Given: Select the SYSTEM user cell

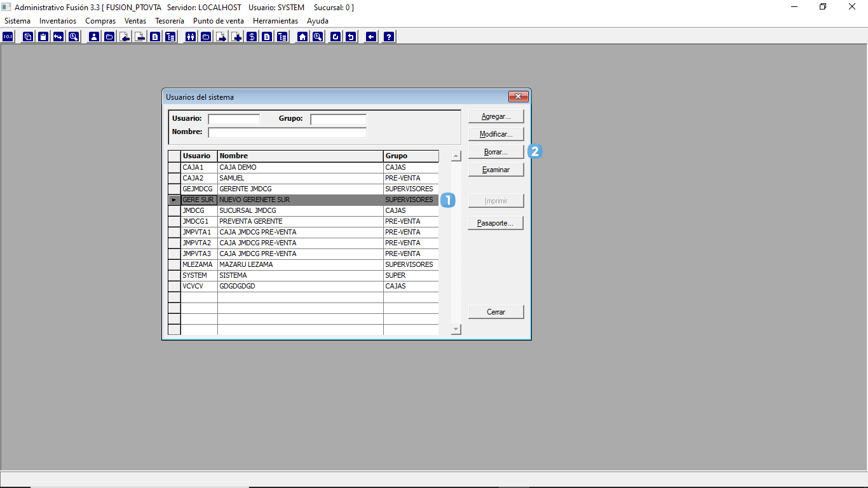Looking at the screenshot, I should coord(200,276).
